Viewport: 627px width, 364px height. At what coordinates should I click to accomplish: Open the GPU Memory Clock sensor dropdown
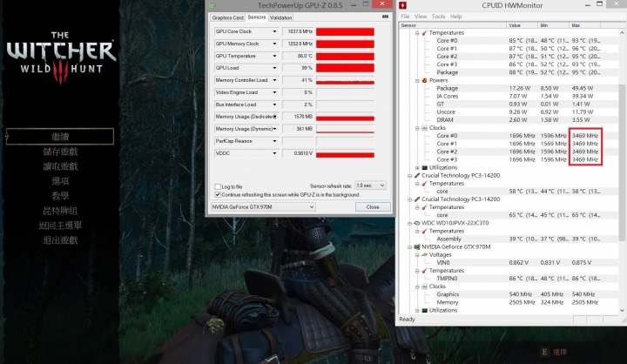[x=274, y=44]
